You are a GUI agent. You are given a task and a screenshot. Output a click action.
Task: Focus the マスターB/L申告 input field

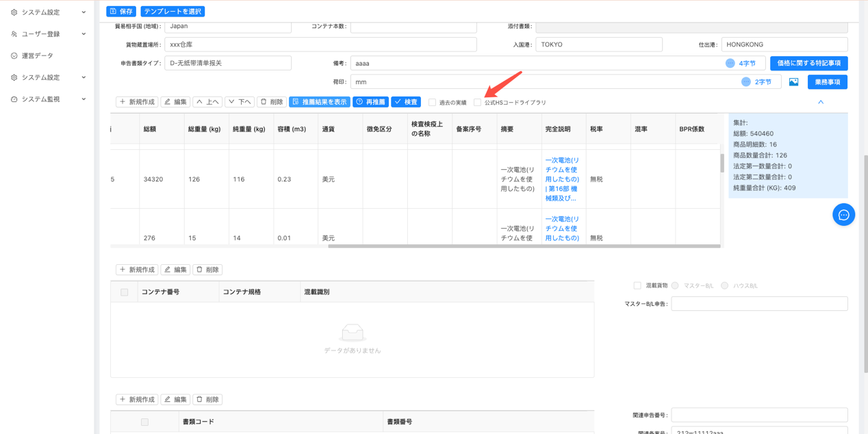pos(759,304)
